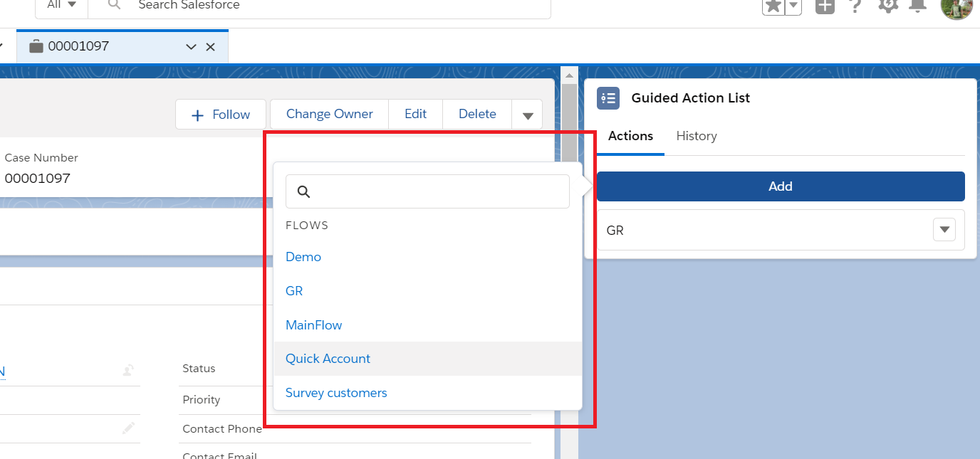Click inside the flow search input field
The height and width of the screenshot is (459, 980).
427,191
